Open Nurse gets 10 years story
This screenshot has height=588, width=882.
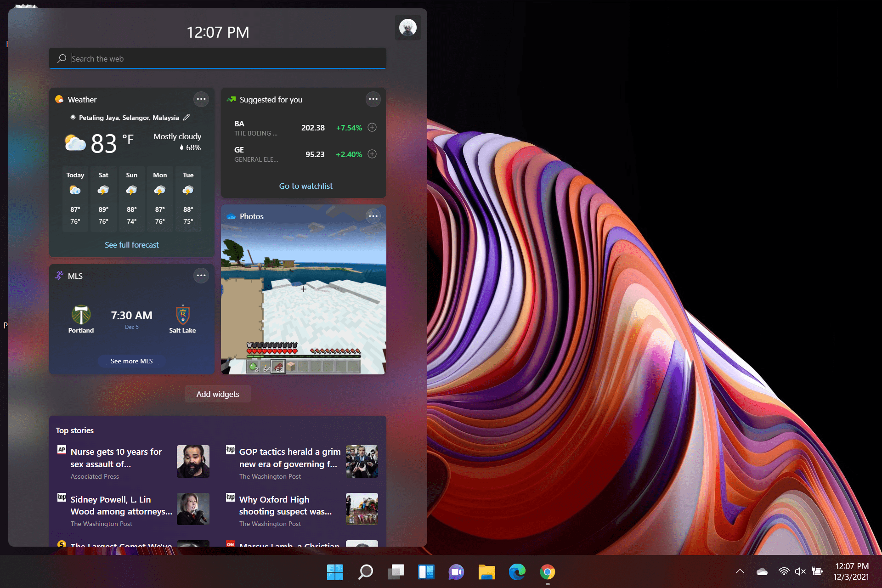(x=116, y=458)
